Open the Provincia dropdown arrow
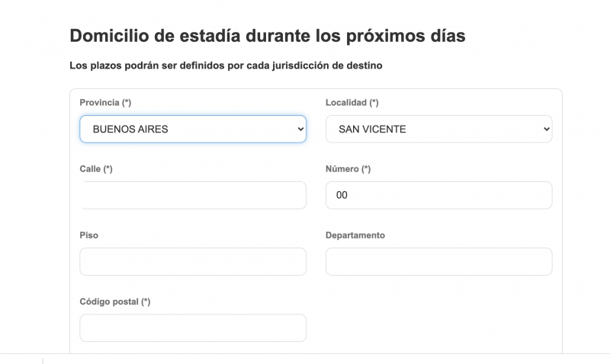Image resolution: width=610 pixels, height=364 pixels. (x=300, y=129)
